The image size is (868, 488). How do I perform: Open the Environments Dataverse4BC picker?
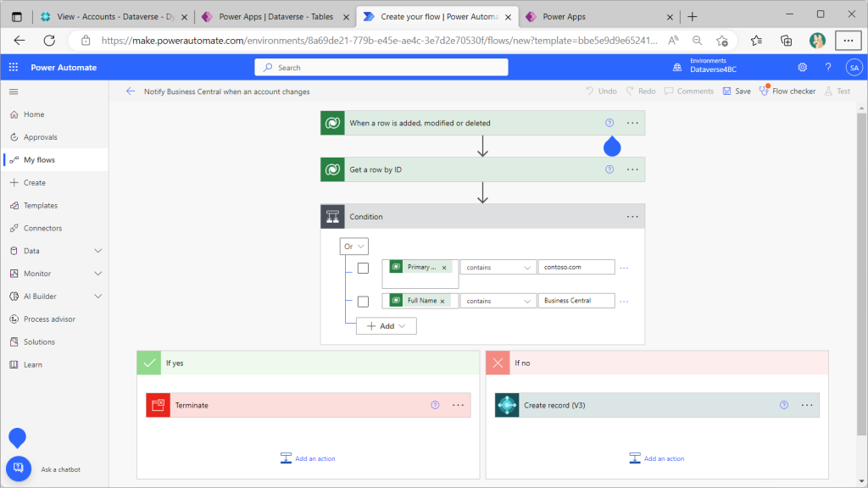click(704, 66)
